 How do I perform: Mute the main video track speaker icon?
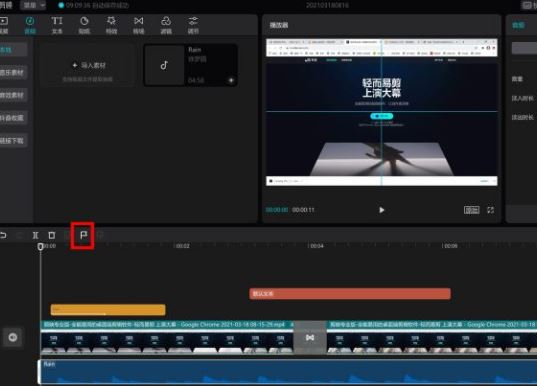pyautogui.click(x=13, y=337)
